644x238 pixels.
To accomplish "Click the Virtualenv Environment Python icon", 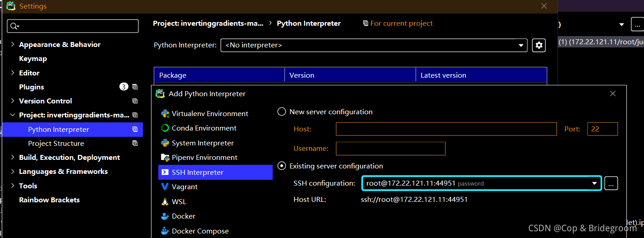I will click(x=165, y=114).
